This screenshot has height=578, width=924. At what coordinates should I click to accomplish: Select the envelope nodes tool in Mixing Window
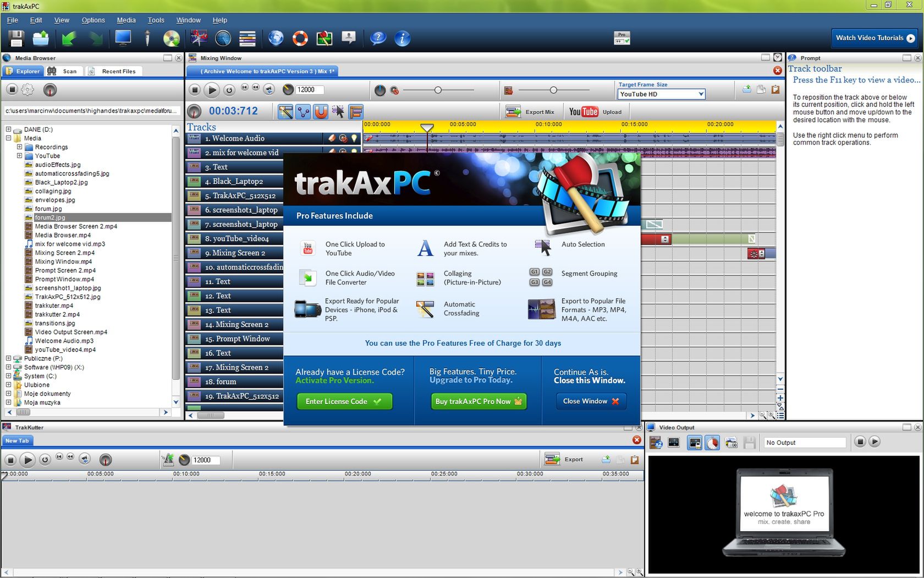(303, 112)
